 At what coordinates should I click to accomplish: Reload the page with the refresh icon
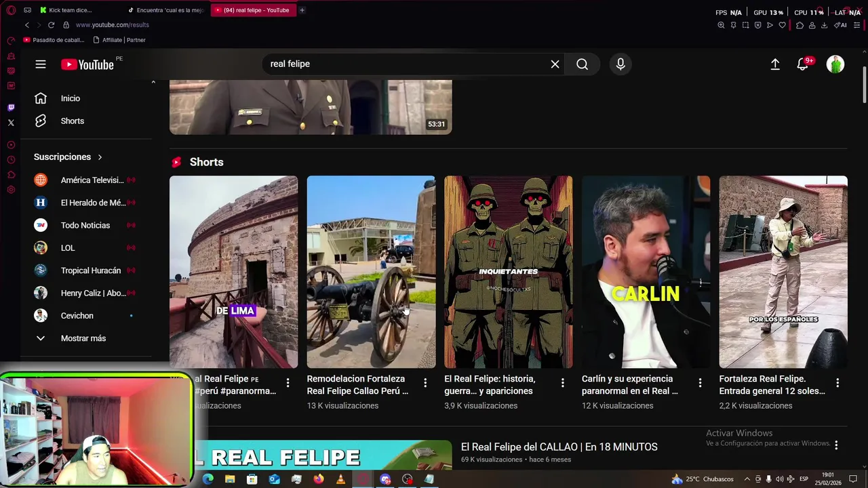click(51, 25)
